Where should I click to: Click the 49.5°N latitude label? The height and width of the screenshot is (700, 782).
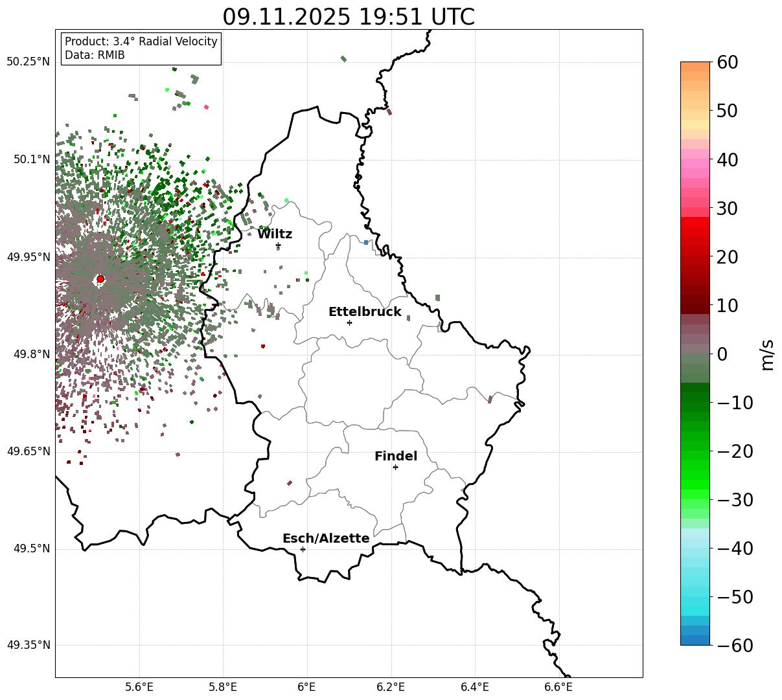(31, 549)
